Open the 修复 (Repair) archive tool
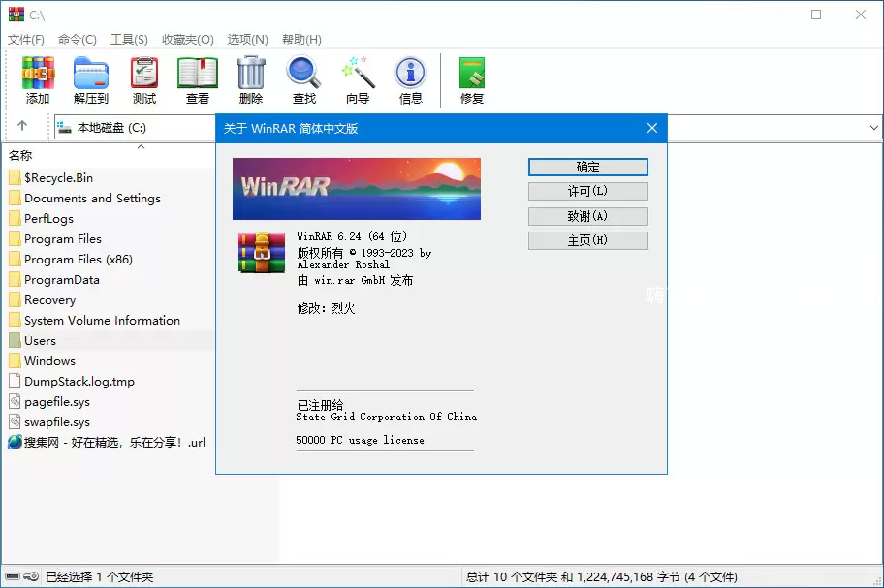Viewport: 884px width, 588px height. tap(471, 73)
